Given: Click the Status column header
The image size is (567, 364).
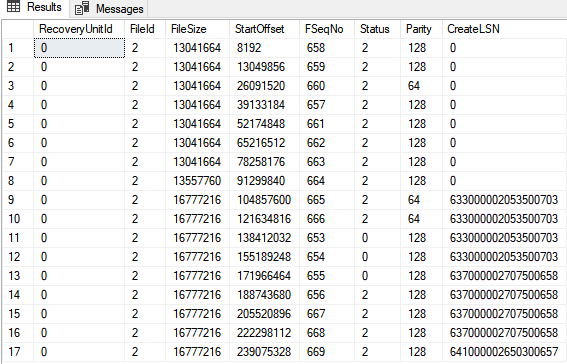Looking at the screenshot, I should tap(377, 29).
